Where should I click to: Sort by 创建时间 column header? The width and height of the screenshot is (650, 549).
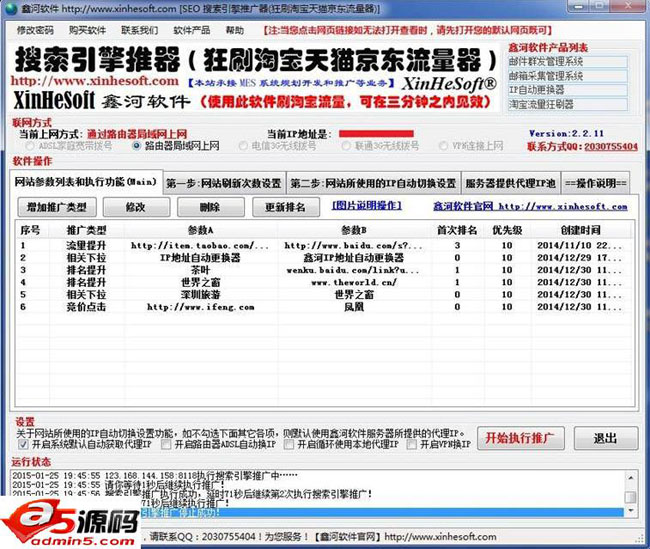tap(581, 230)
